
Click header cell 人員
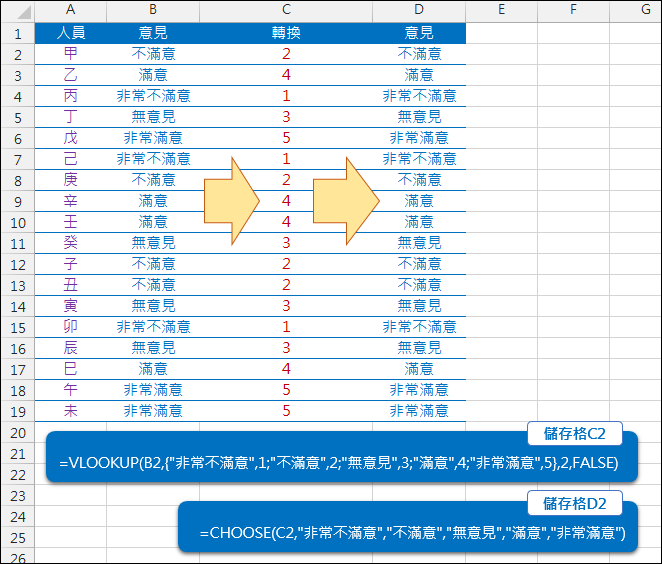point(71,33)
